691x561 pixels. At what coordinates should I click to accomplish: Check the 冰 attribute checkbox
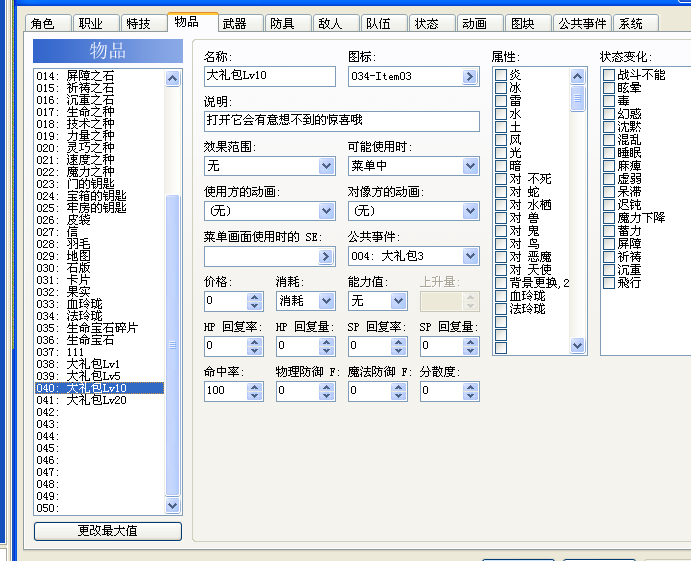[x=501, y=88]
